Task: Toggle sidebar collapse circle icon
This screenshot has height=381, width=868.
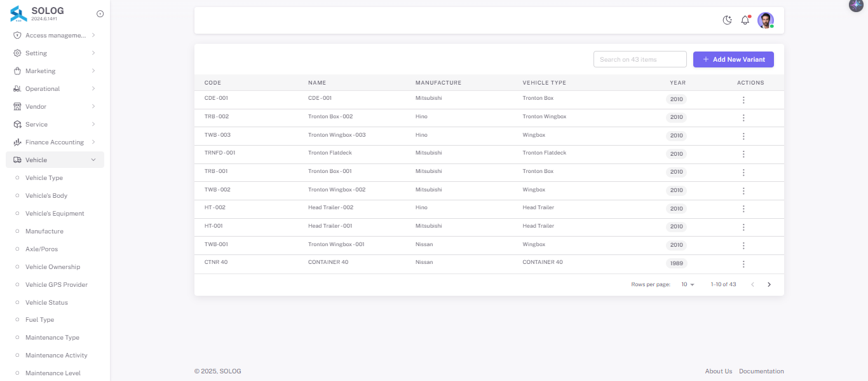Action: [x=100, y=14]
